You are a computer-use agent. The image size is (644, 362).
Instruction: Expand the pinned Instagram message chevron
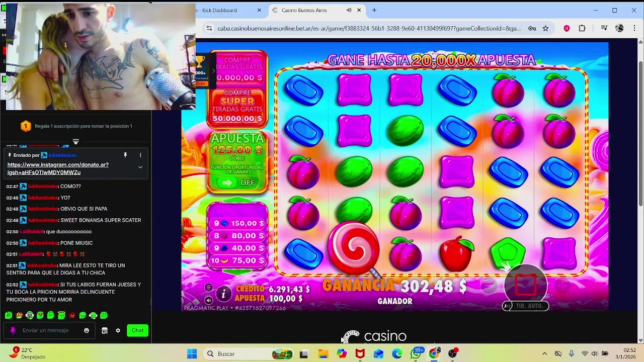(140, 167)
